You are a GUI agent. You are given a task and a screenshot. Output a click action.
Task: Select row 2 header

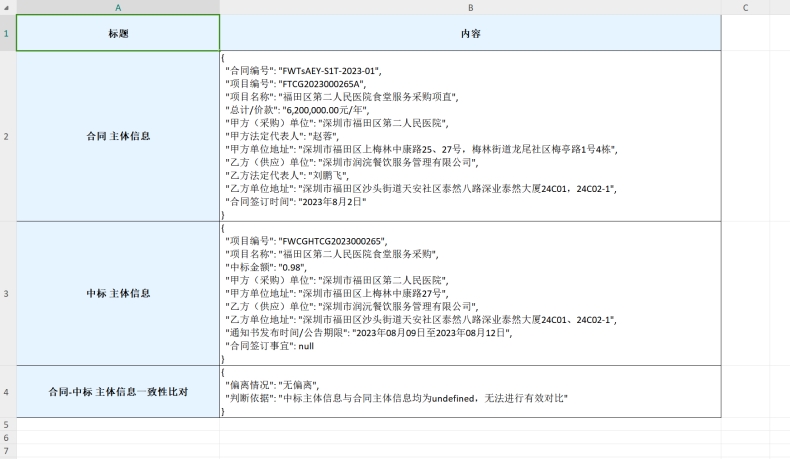point(7,134)
